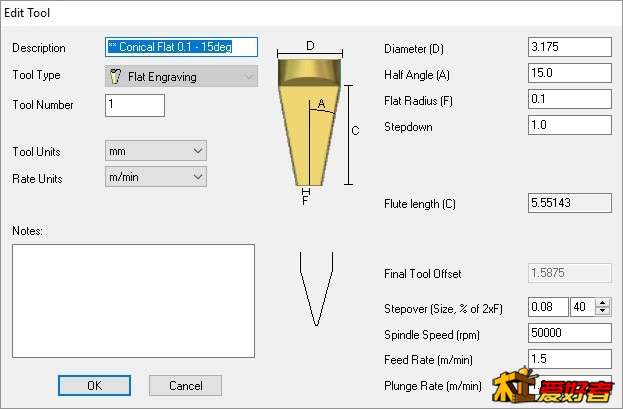The height and width of the screenshot is (409, 623).
Task: Click the Flat Engraving tool icon
Action: 115,76
